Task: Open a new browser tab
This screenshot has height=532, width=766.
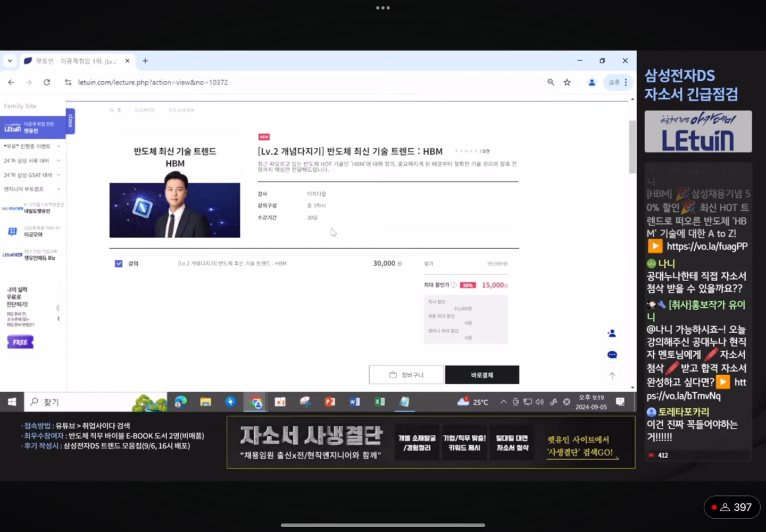Action: point(145,61)
